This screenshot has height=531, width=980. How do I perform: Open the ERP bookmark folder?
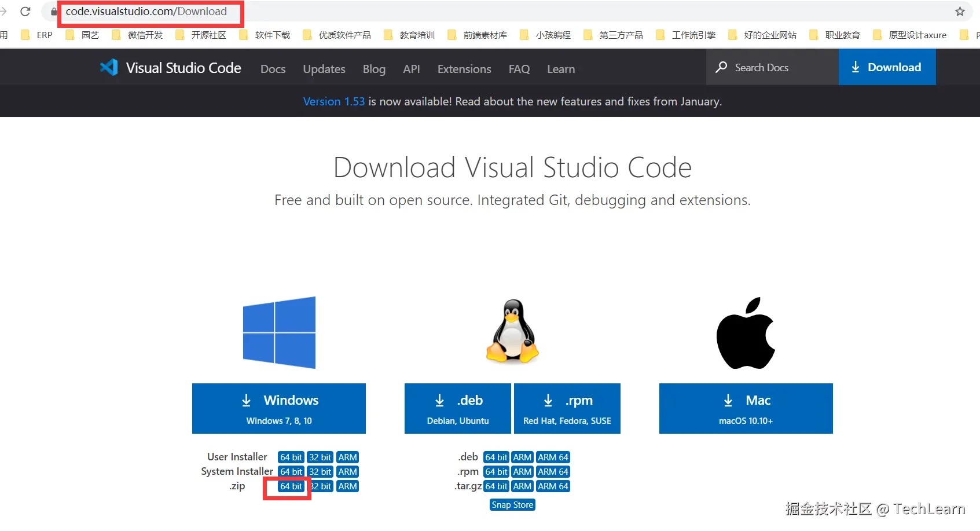point(36,35)
